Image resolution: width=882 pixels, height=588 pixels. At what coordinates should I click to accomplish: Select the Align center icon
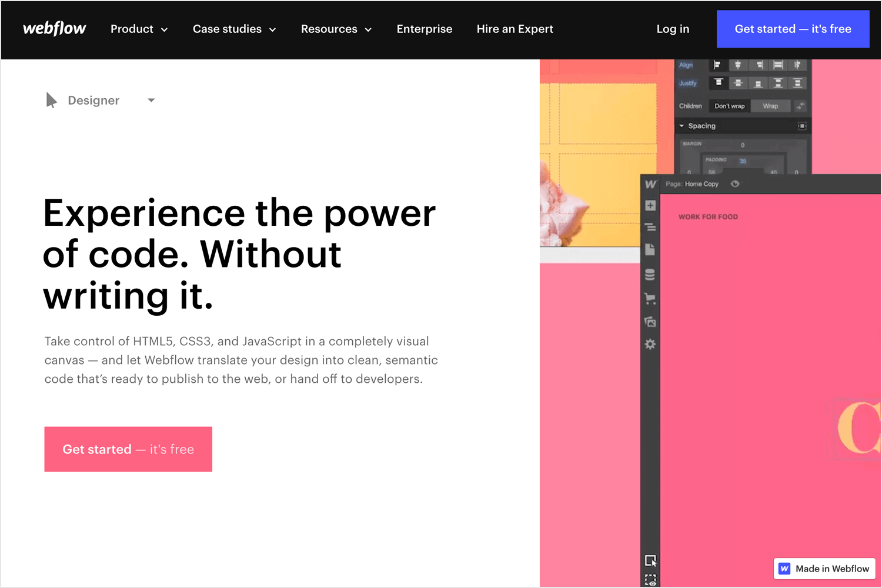point(738,65)
